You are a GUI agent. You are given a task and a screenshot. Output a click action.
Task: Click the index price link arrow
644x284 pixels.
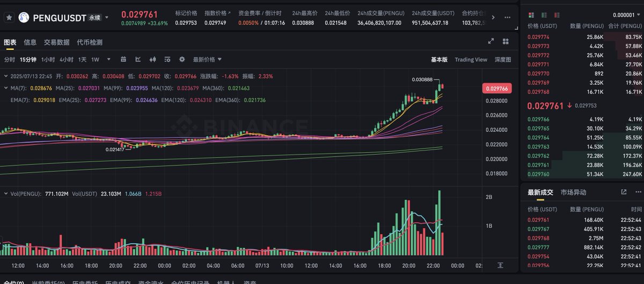click(230, 12)
